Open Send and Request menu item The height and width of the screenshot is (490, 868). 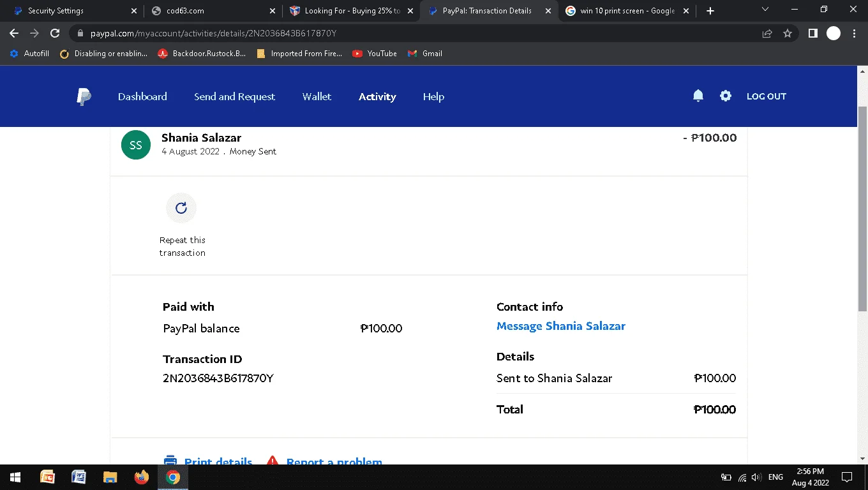235,96
